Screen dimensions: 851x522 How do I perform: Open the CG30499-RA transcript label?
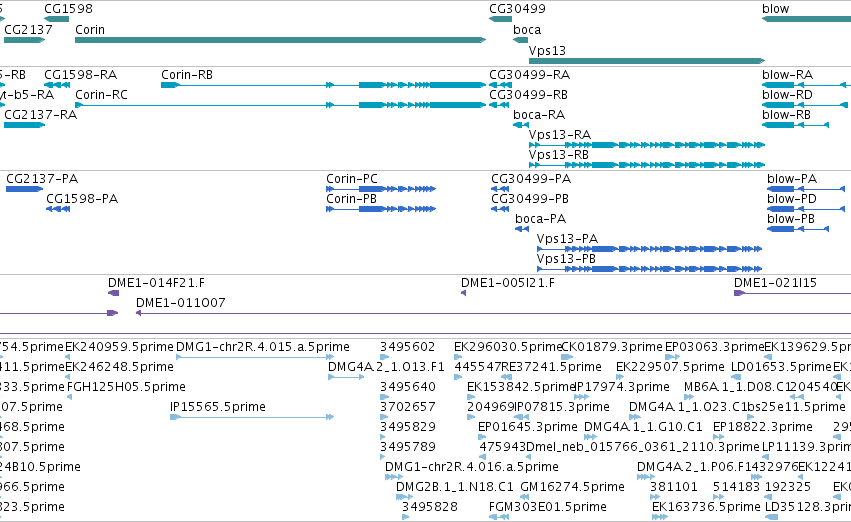pyautogui.click(x=529, y=74)
